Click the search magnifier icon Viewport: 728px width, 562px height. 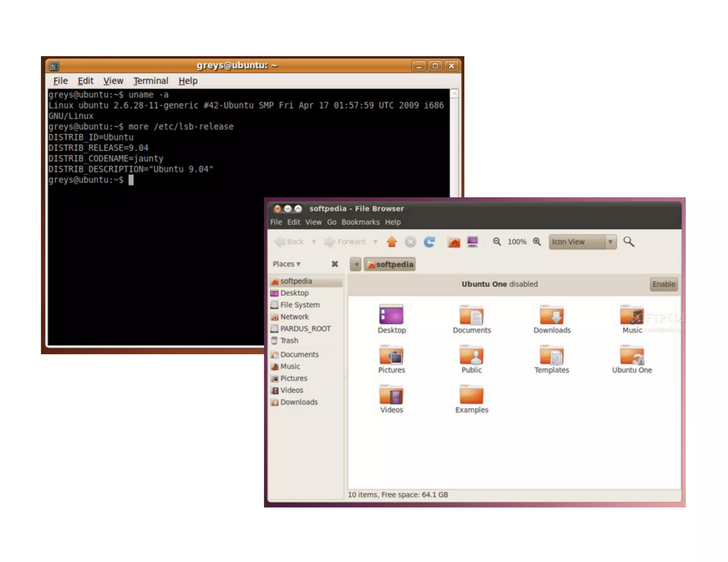point(628,242)
